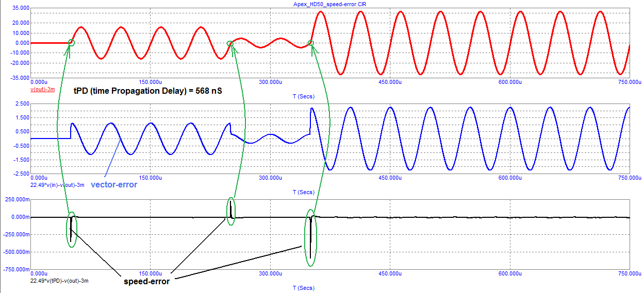The height and width of the screenshot is (293, 644).
Task: Select the red v(out)-3m trace label
Action: [x=43, y=89]
